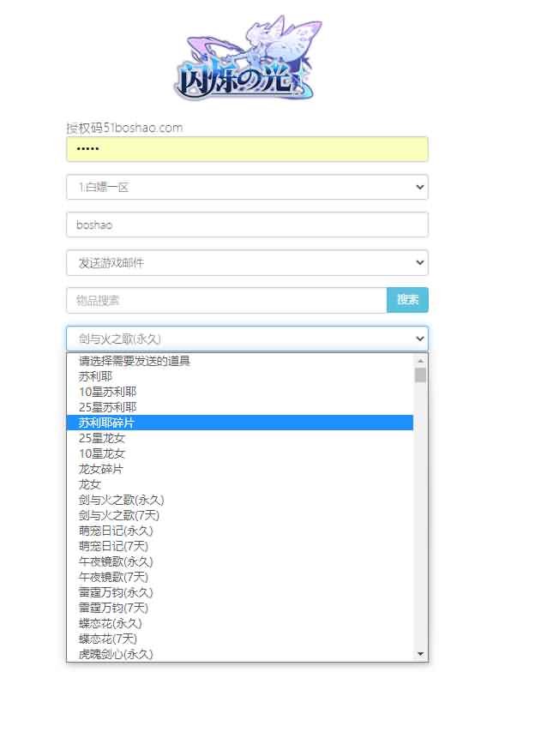Focus the 物品搜索 search field
Image resolution: width=535 pixels, height=756 pixels.
coord(226,300)
